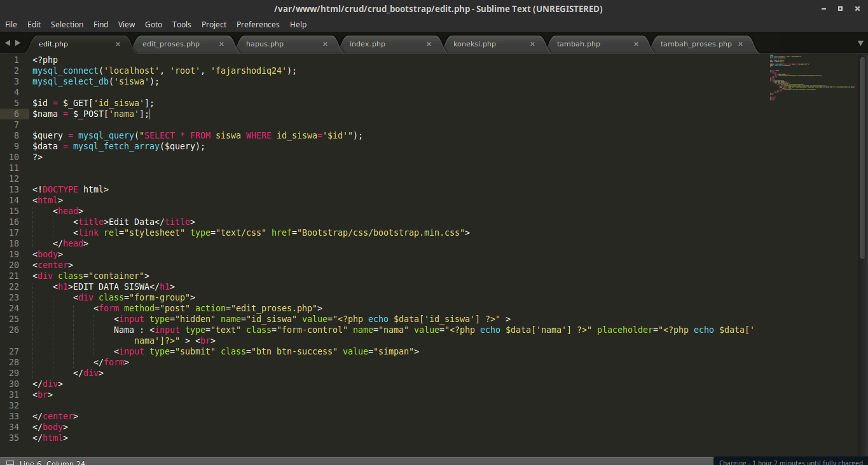Close the hapus.php tab
868x465 pixels.
(325, 44)
